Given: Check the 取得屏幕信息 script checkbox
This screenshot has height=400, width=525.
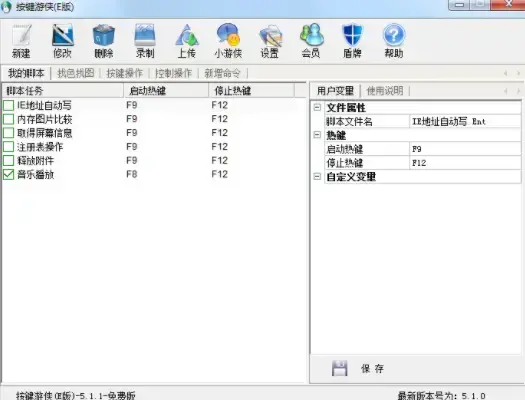Looking at the screenshot, I should (8, 133).
